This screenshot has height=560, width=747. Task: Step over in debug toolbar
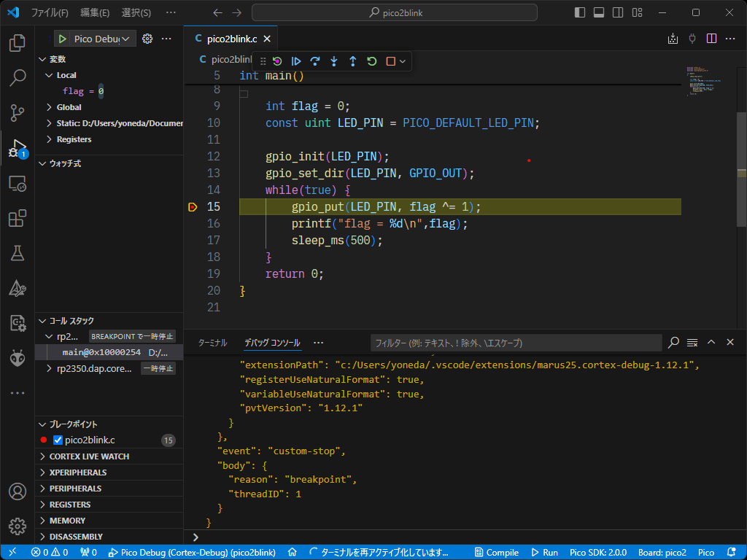click(x=315, y=61)
